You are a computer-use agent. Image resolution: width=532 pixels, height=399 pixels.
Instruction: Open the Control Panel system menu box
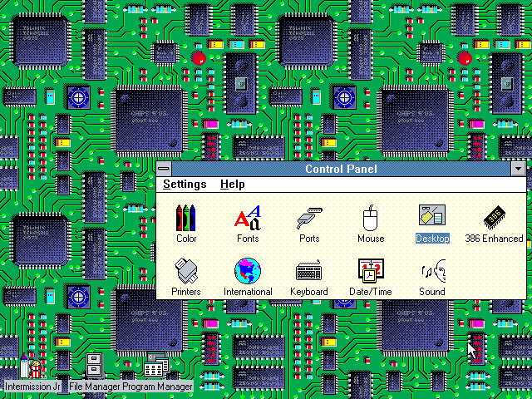click(x=164, y=169)
